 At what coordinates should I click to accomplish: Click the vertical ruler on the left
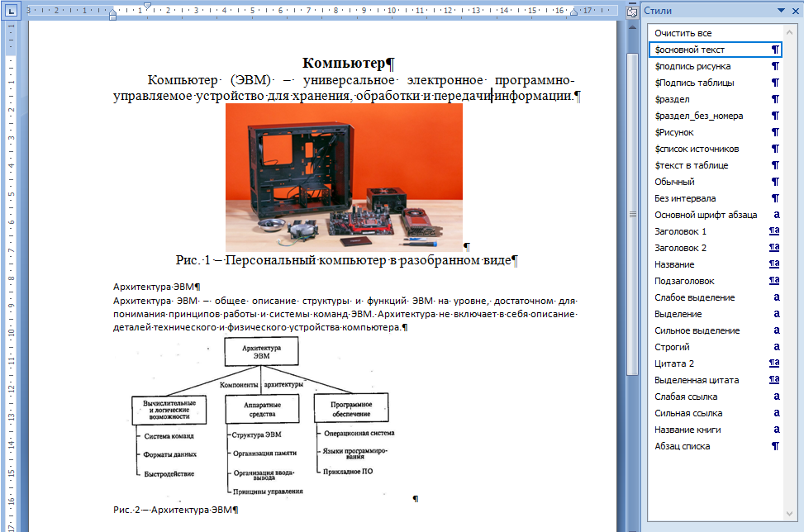pyautogui.click(x=11, y=277)
